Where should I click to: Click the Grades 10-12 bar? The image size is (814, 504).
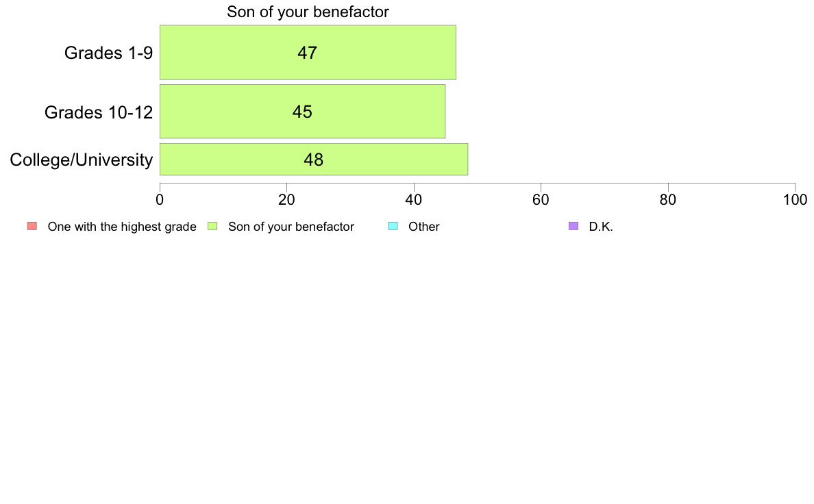pyautogui.click(x=302, y=112)
